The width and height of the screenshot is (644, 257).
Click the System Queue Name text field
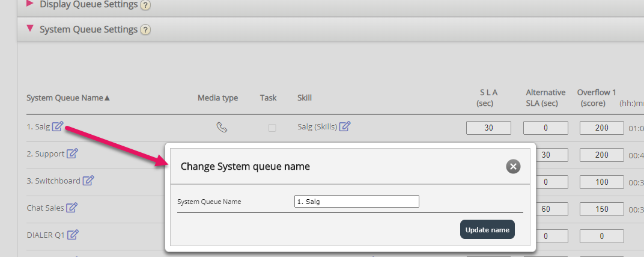tap(356, 202)
